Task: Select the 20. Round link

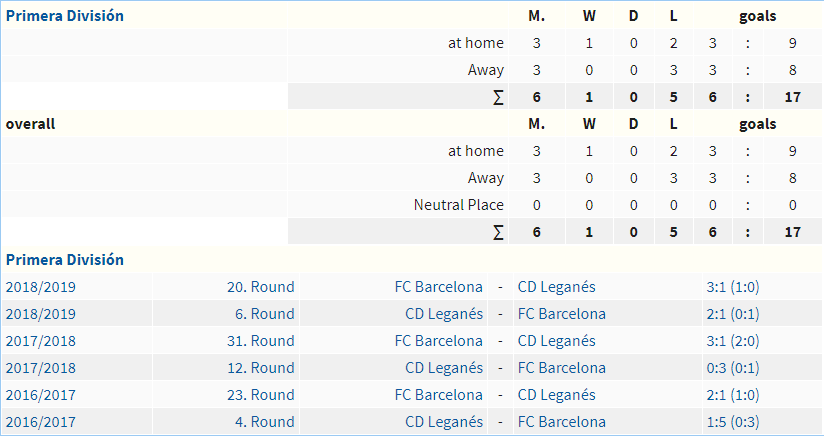Action: [261, 287]
